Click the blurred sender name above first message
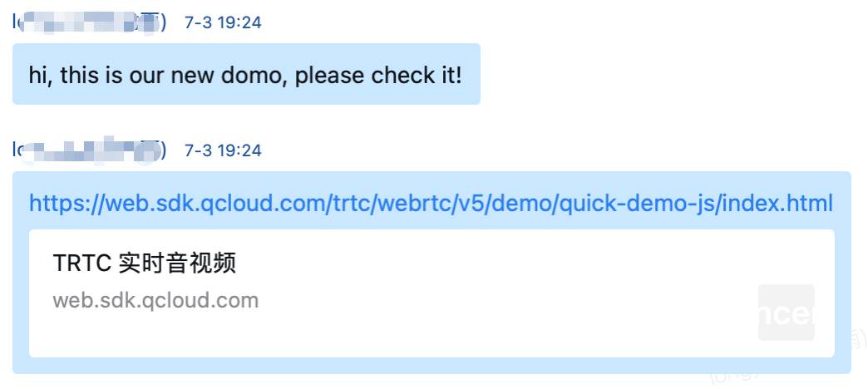Image resolution: width=868 pixels, height=389 pixels. (x=89, y=22)
